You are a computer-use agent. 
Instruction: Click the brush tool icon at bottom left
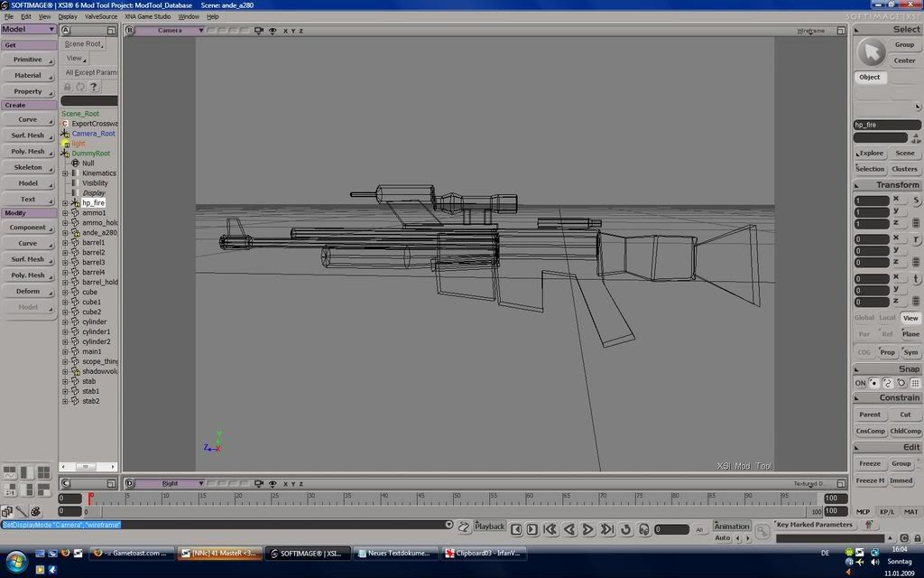click(x=22, y=511)
